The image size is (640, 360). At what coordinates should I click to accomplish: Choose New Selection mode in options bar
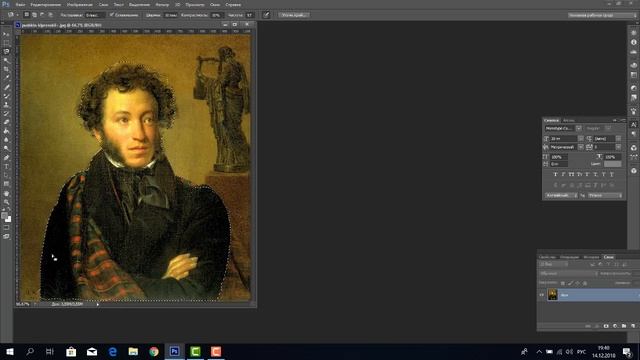tap(27, 15)
